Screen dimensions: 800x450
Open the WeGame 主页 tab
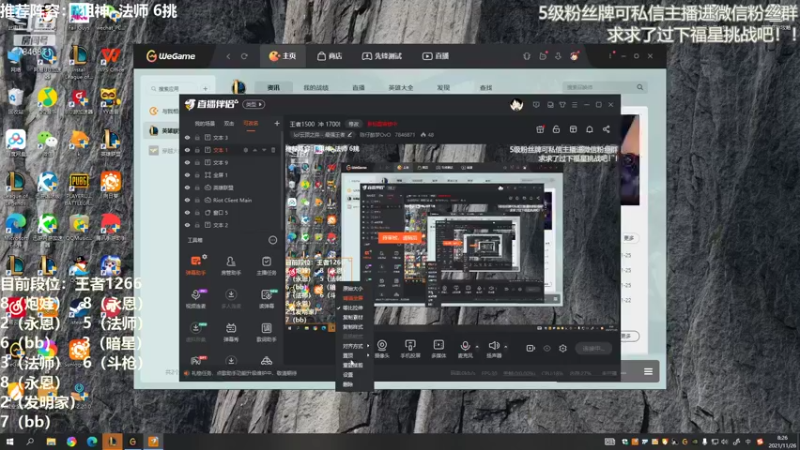(x=283, y=56)
